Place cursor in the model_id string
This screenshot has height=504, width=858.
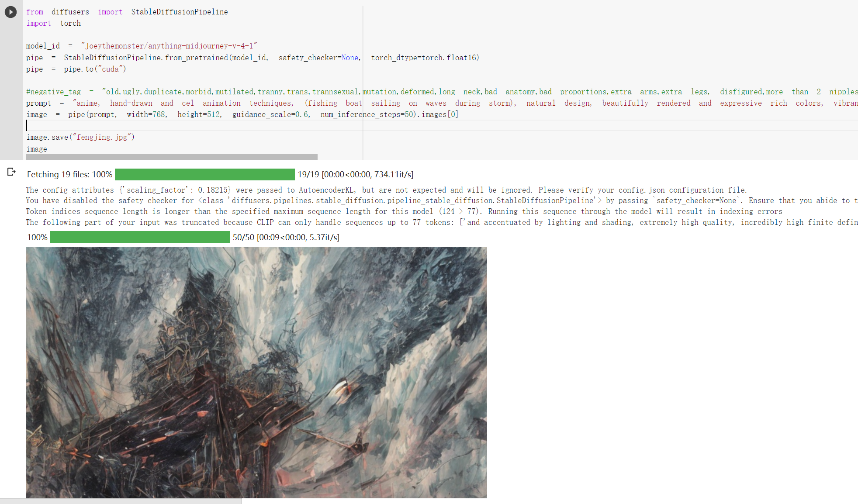click(169, 46)
